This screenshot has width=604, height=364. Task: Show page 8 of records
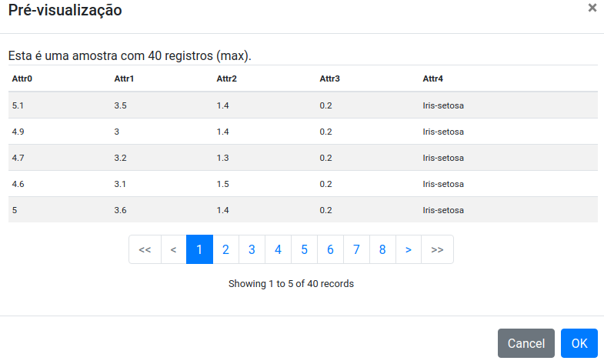click(x=382, y=249)
